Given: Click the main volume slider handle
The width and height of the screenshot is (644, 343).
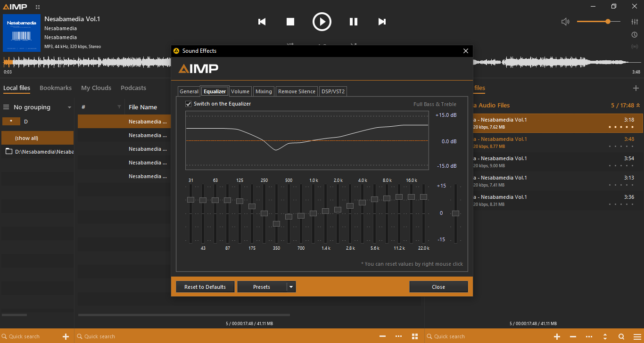Looking at the screenshot, I should (x=608, y=22).
